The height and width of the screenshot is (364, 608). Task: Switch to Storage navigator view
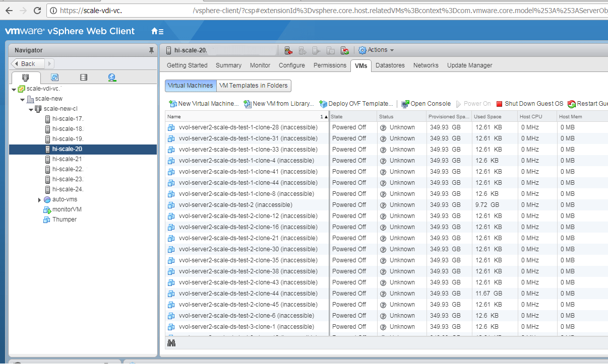84,78
